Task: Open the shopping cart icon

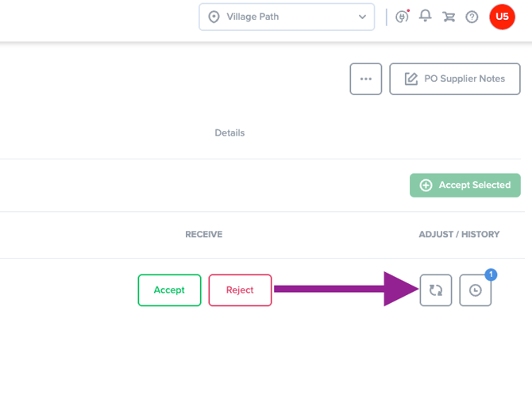Action: pos(449,17)
